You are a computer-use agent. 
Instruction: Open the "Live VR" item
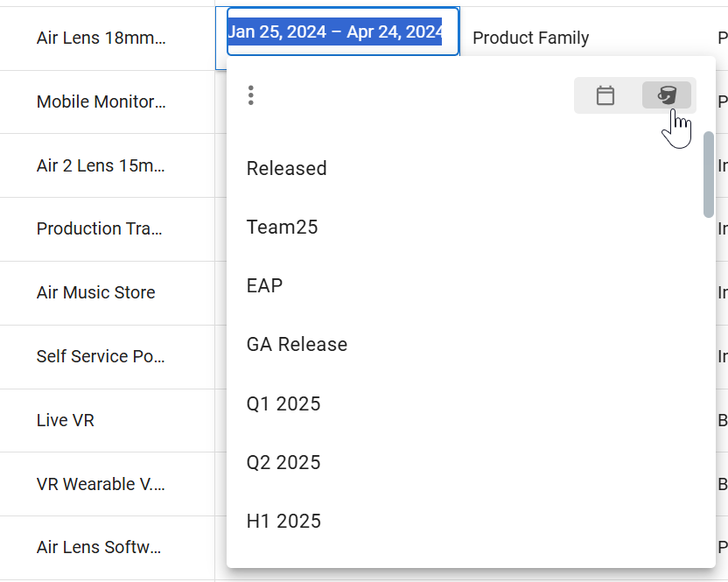(66, 420)
